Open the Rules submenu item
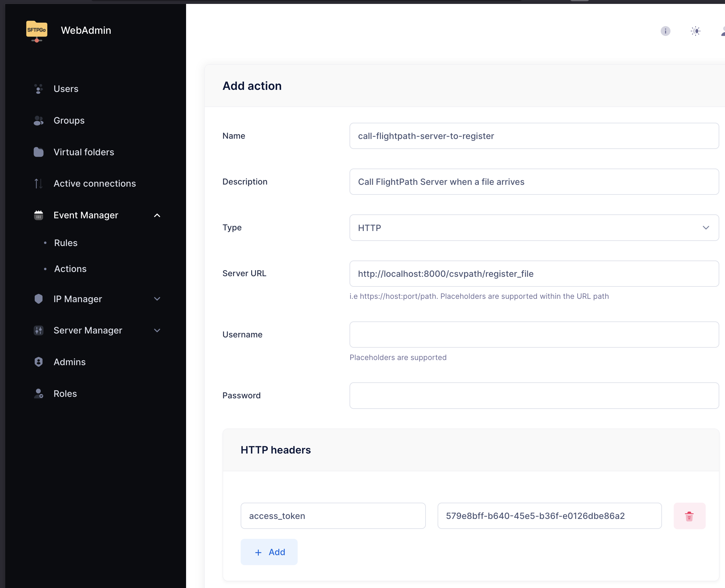The width and height of the screenshot is (725, 588). (66, 243)
